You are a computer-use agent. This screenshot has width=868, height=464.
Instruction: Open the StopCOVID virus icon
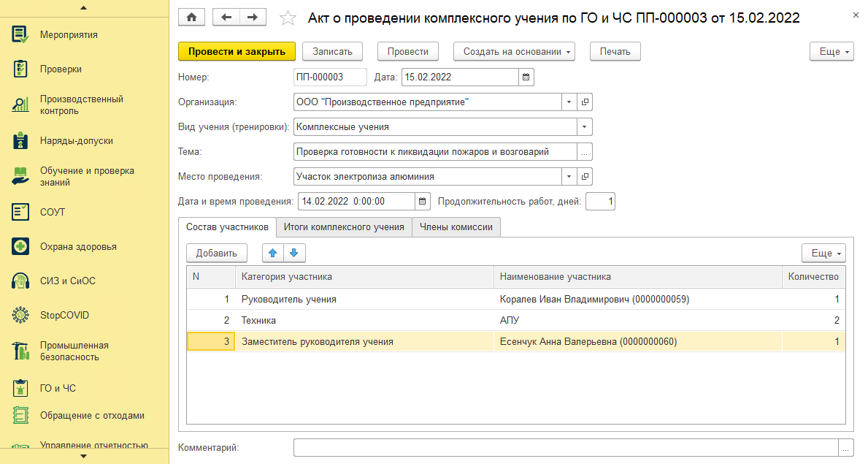tap(20, 316)
